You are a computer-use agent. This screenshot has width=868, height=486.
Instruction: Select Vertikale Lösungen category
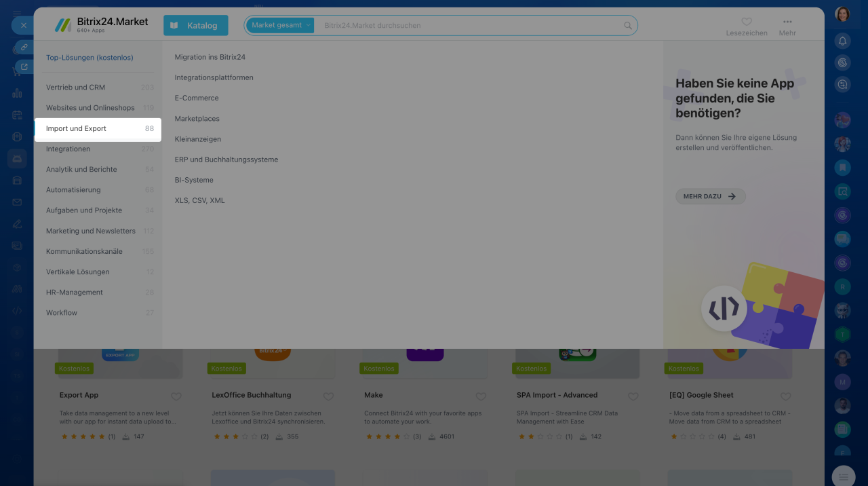[100, 272]
